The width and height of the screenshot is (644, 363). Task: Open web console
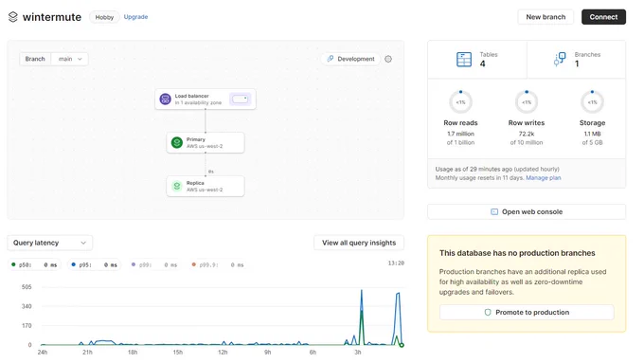tap(527, 211)
